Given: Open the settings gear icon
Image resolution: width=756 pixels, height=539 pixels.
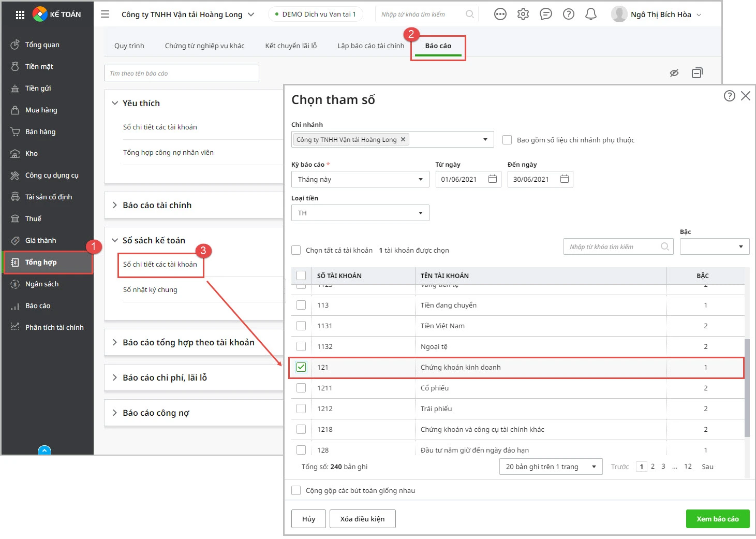Looking at the screenshot, I should pos(523,14).
